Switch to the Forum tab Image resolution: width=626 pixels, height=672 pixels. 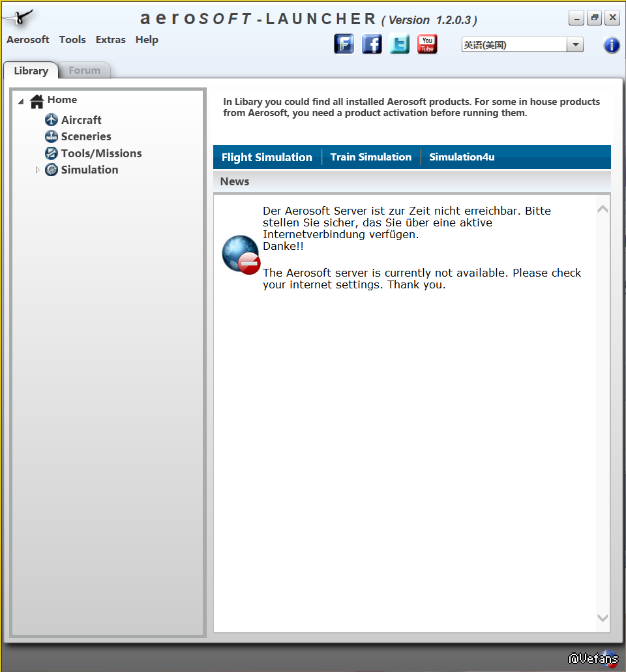84,70
